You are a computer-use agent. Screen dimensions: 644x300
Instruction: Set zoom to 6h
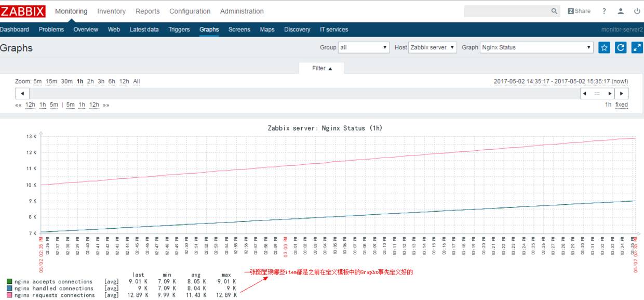[112, 82]
